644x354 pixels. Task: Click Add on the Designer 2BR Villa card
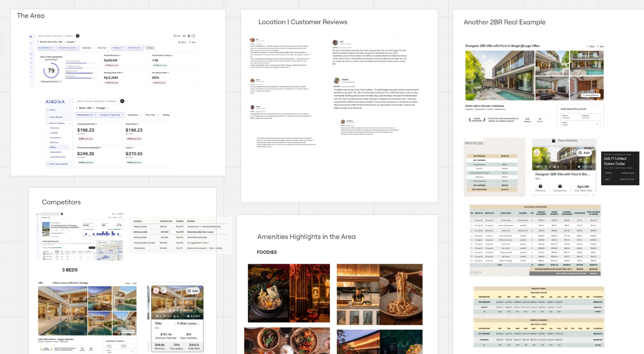pos(584,153)
